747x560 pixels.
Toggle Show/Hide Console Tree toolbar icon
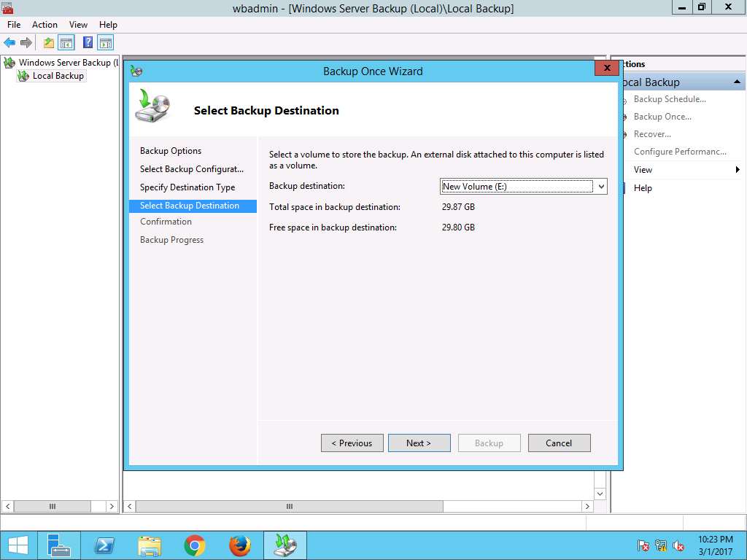(x=66, y=43)
